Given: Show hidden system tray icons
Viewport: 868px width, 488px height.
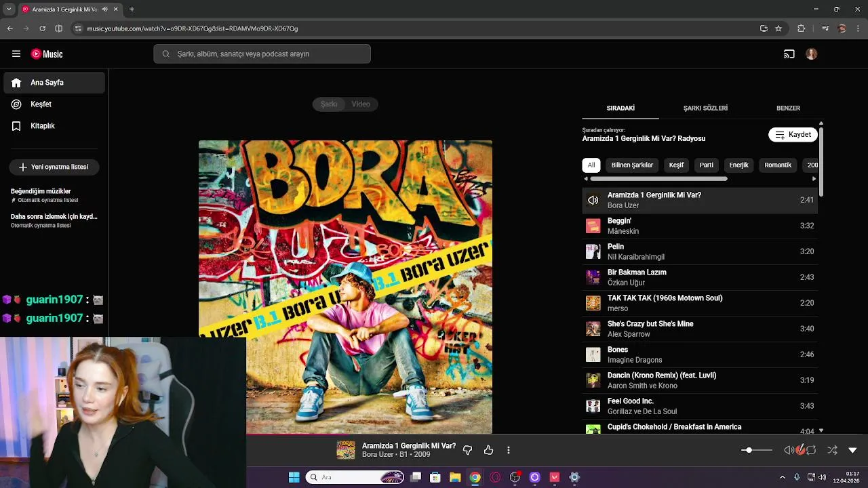Looking at the screenshot, I should [x=783, y=477].
